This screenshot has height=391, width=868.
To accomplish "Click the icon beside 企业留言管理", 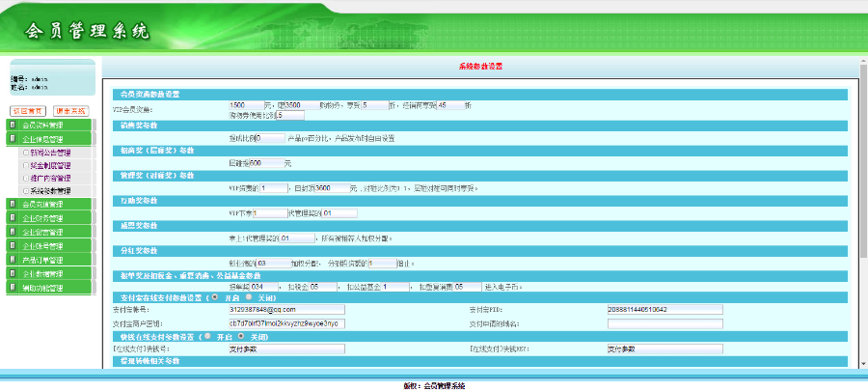I will click(x=13, y=232).
